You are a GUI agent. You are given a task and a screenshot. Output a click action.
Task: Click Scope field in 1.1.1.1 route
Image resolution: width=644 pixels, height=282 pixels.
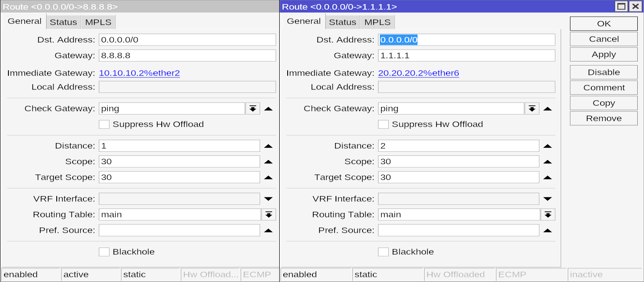(459, 162)
